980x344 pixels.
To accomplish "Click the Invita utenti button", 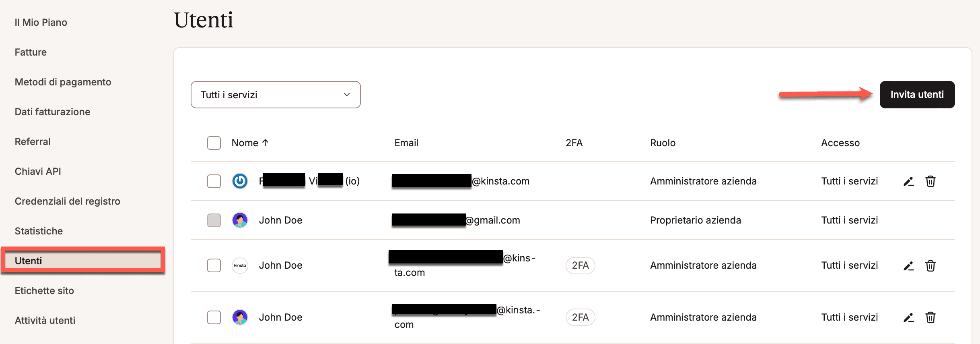I will [x=917, y=95].
